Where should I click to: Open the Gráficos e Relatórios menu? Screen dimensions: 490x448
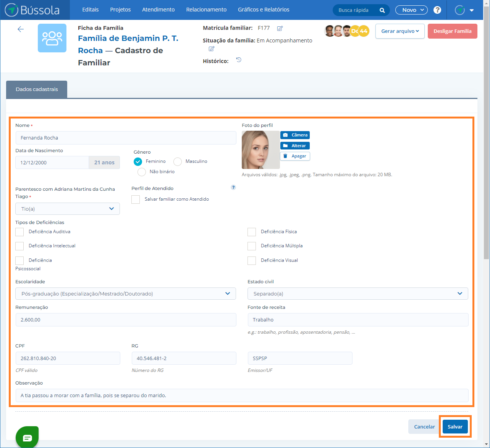(x=264, y=10)
